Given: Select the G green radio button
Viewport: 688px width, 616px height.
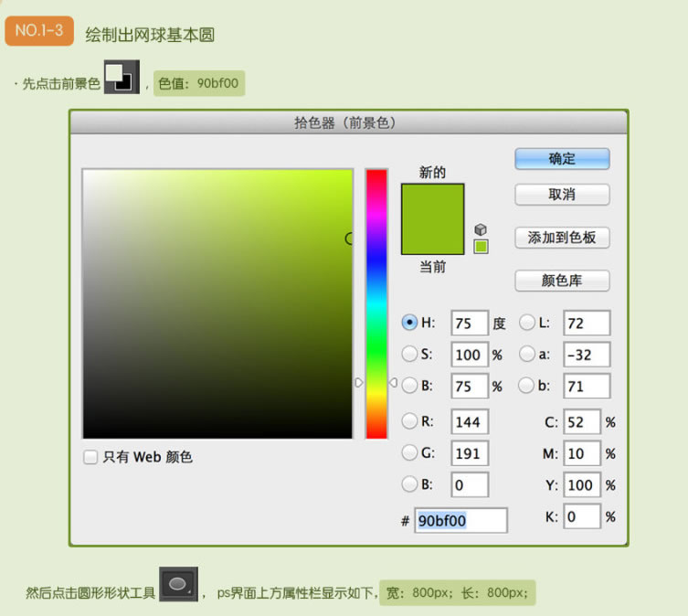Looking at the screenshot, I should 409,452.
